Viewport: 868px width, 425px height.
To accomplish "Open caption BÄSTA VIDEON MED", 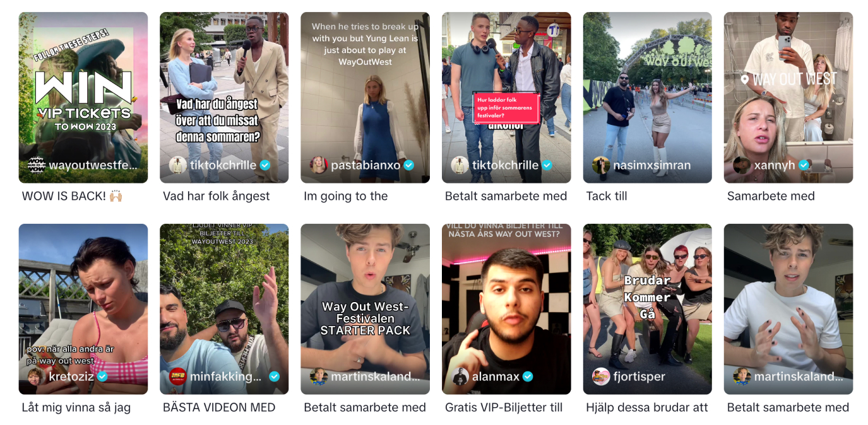I will coord(219,407).
